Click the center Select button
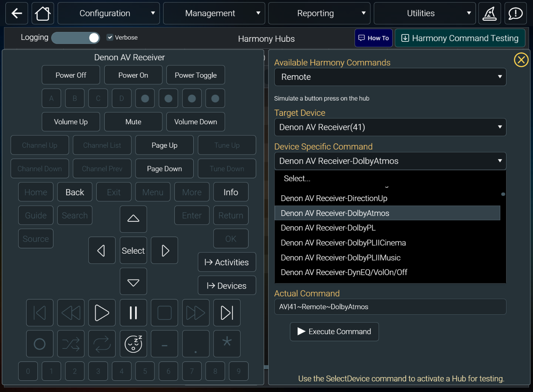Screen dimensions: 533x392 (133, 250)
